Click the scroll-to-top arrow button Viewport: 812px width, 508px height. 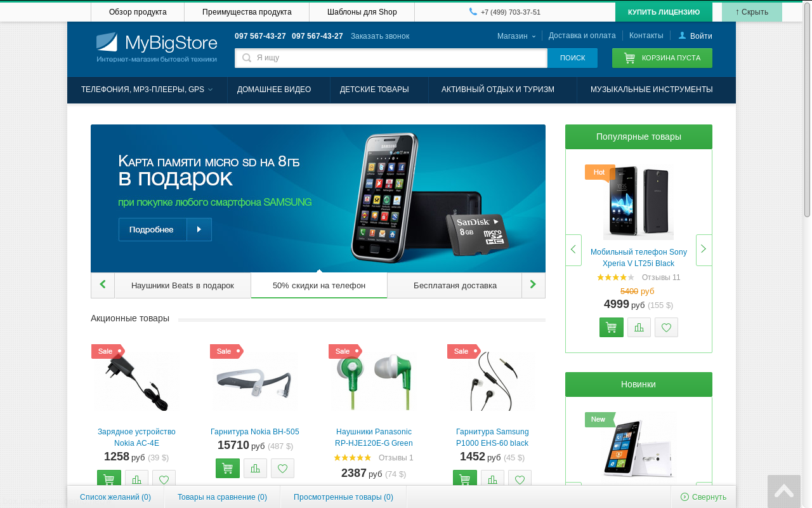(784, 491)
